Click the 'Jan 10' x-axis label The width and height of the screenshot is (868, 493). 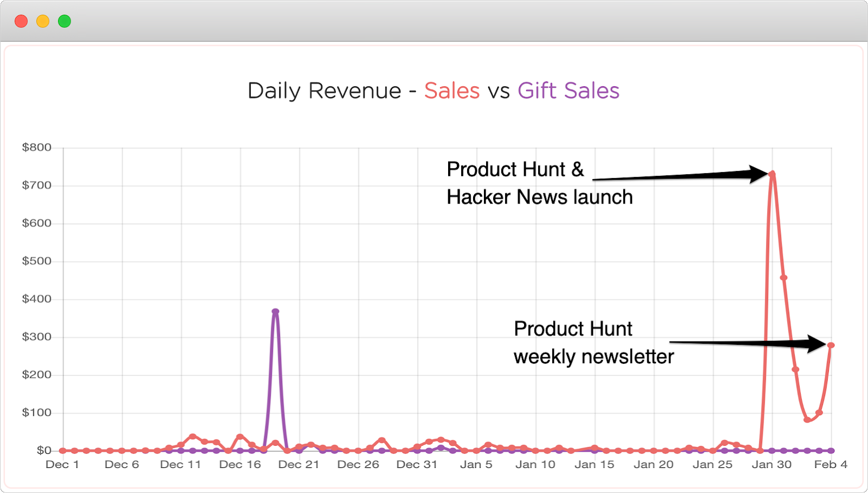[535, 465]
